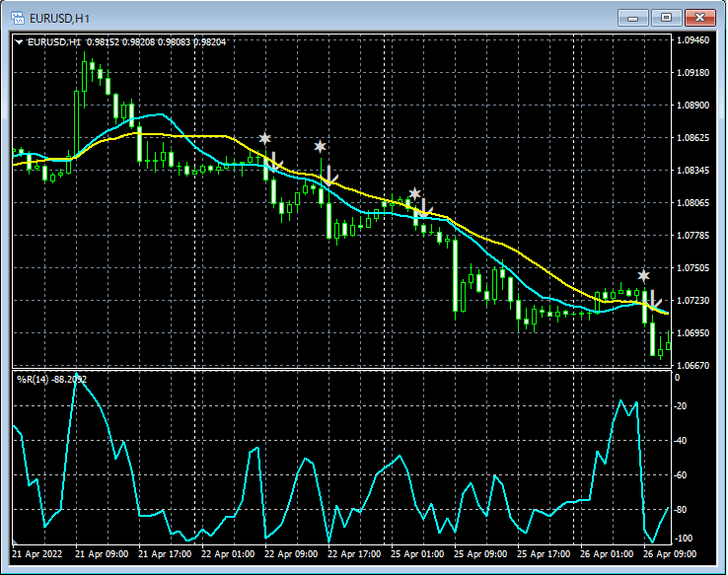Expand the chart menu triangle beside EURUSD,H1
Screen dimensions: 728x575
(19, 42)
